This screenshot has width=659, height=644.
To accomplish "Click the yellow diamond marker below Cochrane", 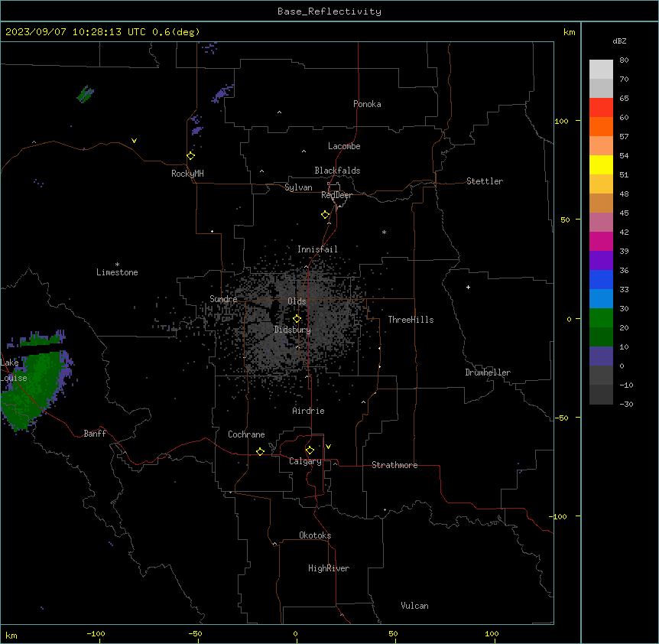I will (x=260, y=451).
